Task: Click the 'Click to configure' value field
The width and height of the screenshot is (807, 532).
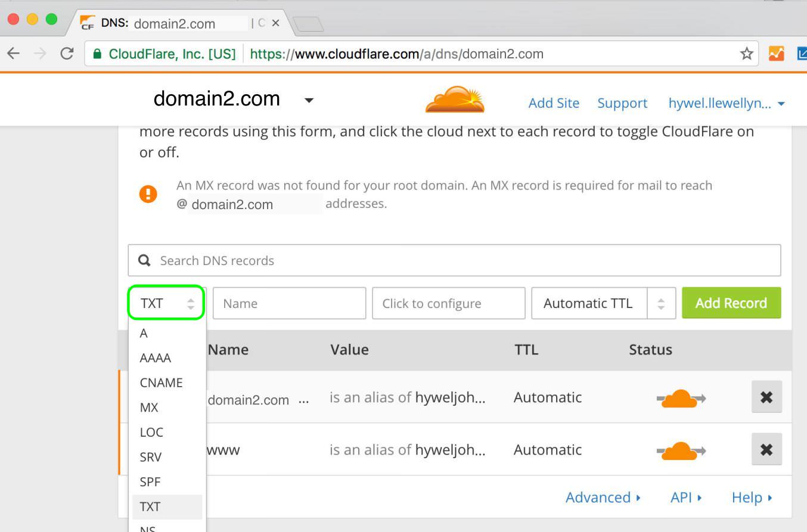Action: [449, 303]
